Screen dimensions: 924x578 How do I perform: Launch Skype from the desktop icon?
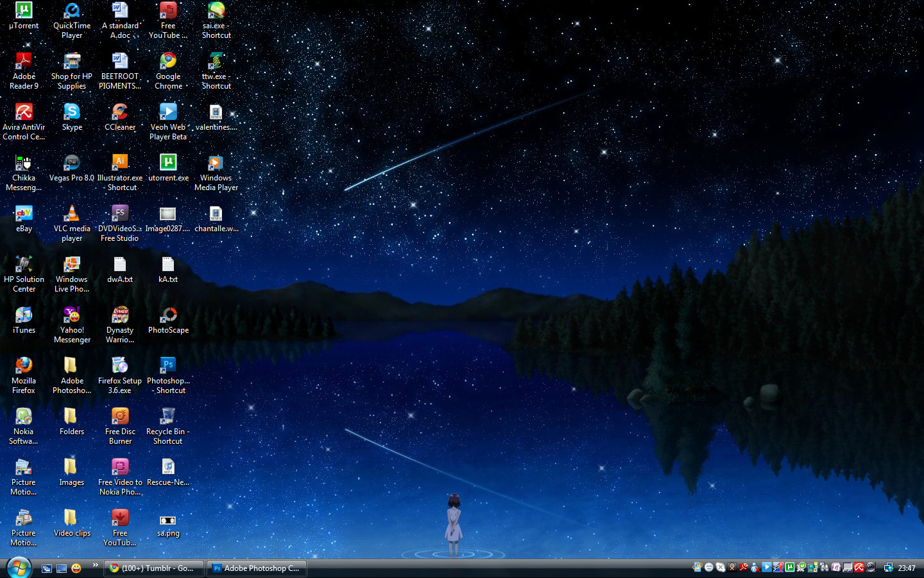tap(72, 118)
